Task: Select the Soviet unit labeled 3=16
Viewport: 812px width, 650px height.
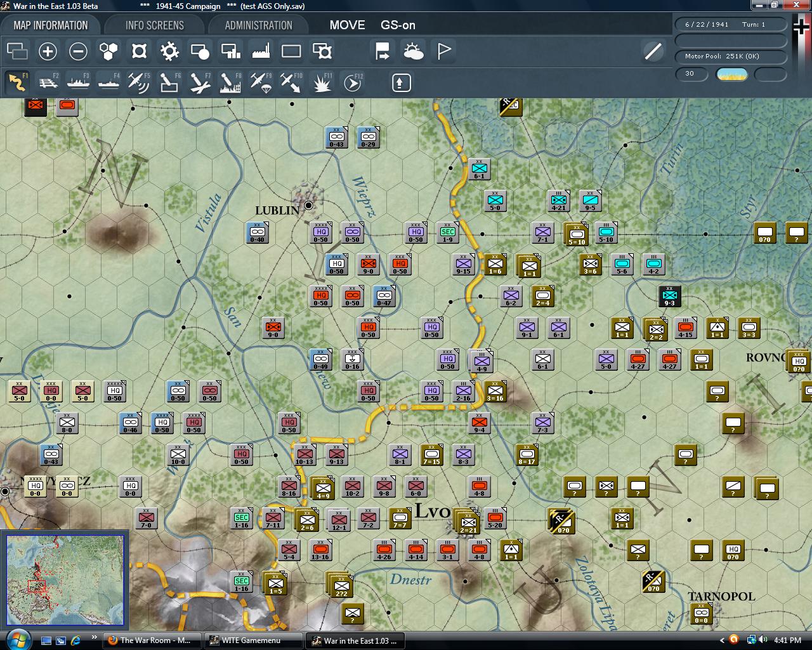Action: (495, 391)
